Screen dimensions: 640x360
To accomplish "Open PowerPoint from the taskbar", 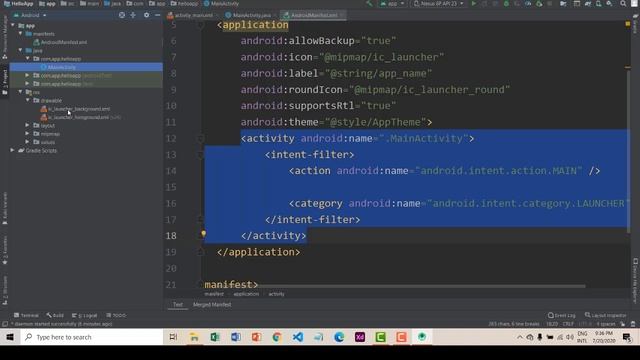I will point(256,337).
